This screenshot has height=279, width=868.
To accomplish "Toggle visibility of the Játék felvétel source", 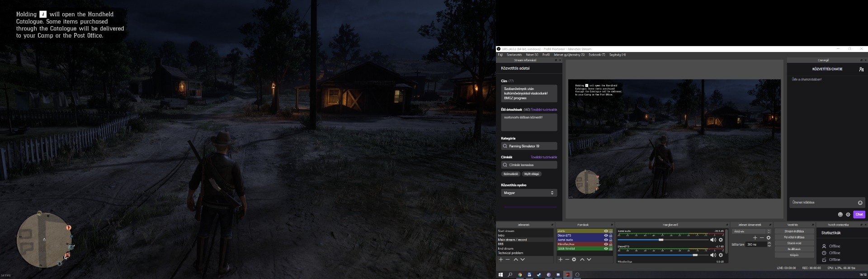I will pyautogui.click(x=606, y=248).
